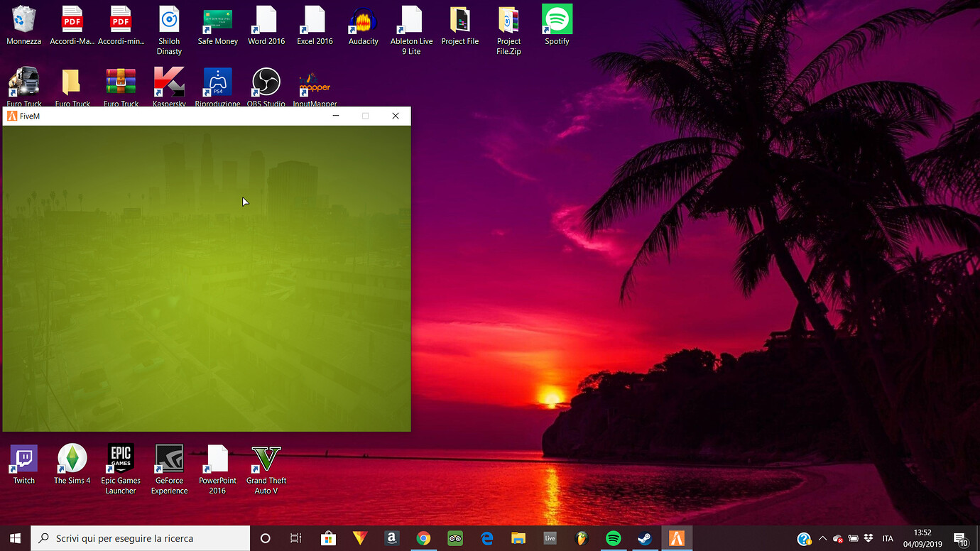Show calendar by clicking the clock
Image resolution: width=980 pixels, height=551 pixels.
[x=922, y=539]
